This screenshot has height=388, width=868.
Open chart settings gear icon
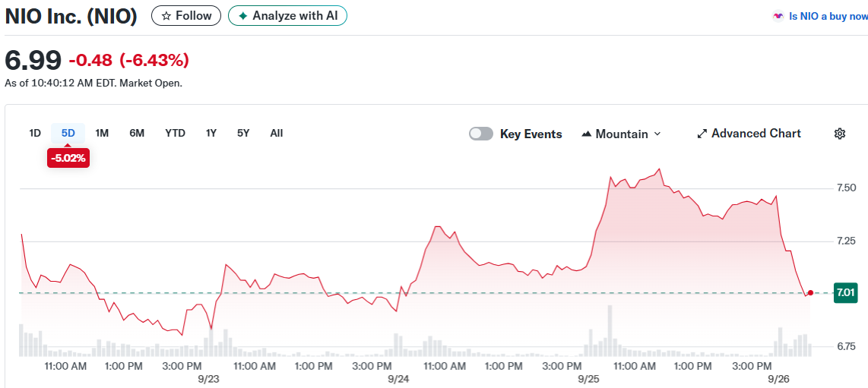pos(840,134)
